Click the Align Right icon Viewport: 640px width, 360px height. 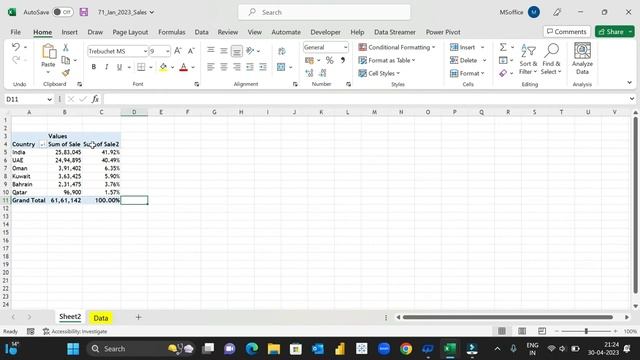(237, 67)
